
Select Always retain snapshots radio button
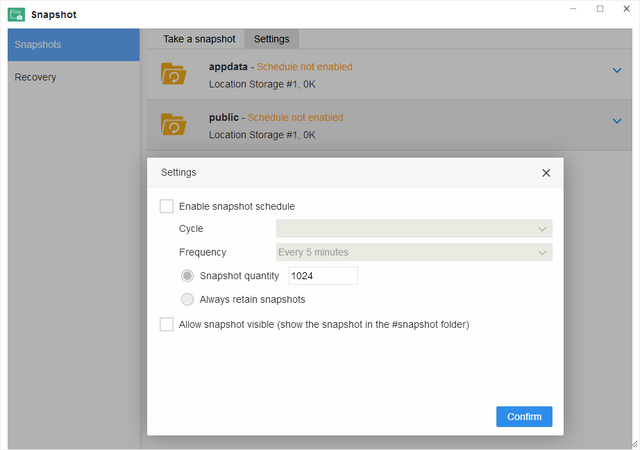(x=187, y=299)
